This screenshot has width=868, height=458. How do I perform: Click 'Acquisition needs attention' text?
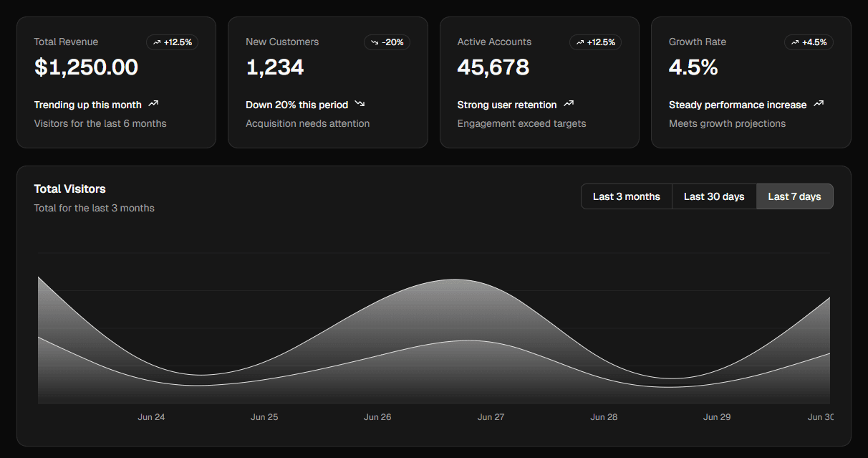(x=307, y=123)
